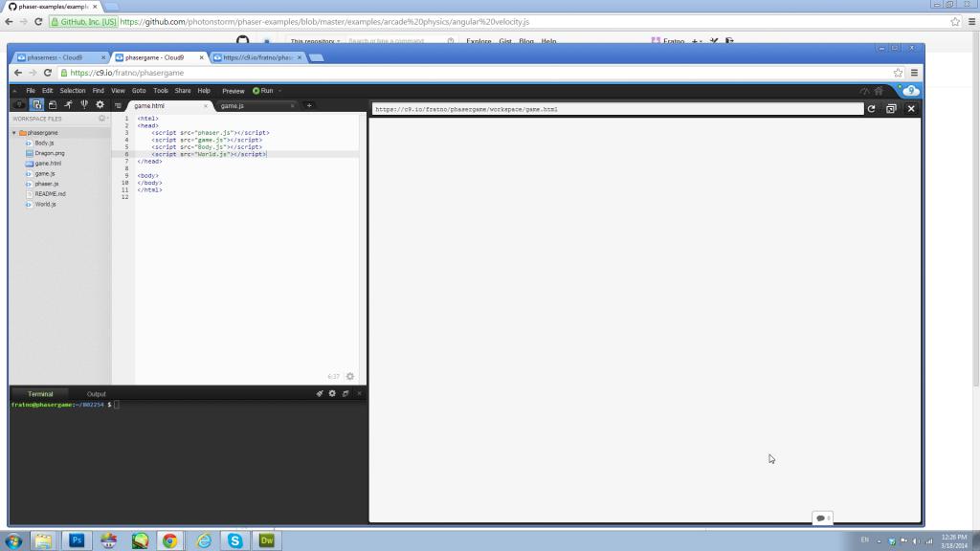The image size is (980, 551).
Task: Open terminal panel settings gear
Action: (x=332, y=393)
